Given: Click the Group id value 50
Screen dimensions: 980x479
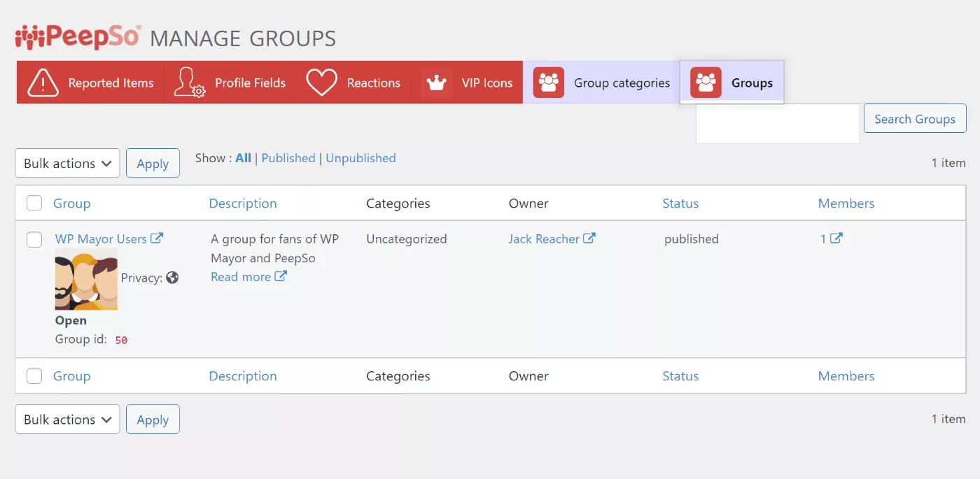Looking at the screenshot, I should click(x=121, y=341).
